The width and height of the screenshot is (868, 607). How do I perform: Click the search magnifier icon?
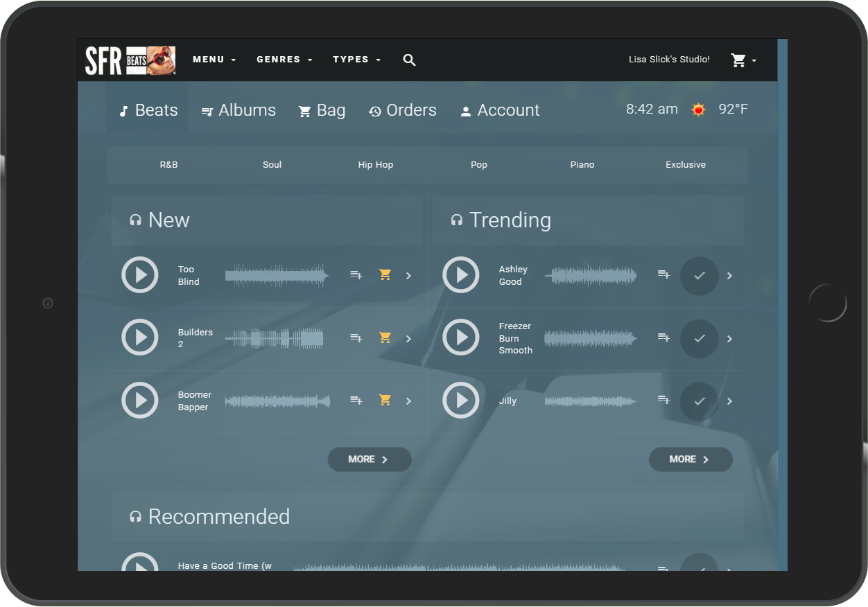[x=409, y=60]
